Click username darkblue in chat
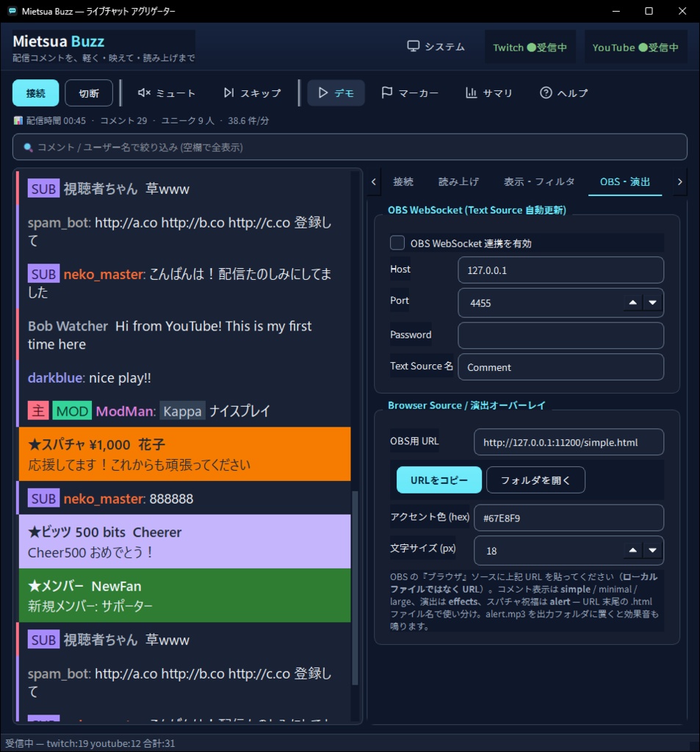This screenshot has height=752, width=700. 54,377
